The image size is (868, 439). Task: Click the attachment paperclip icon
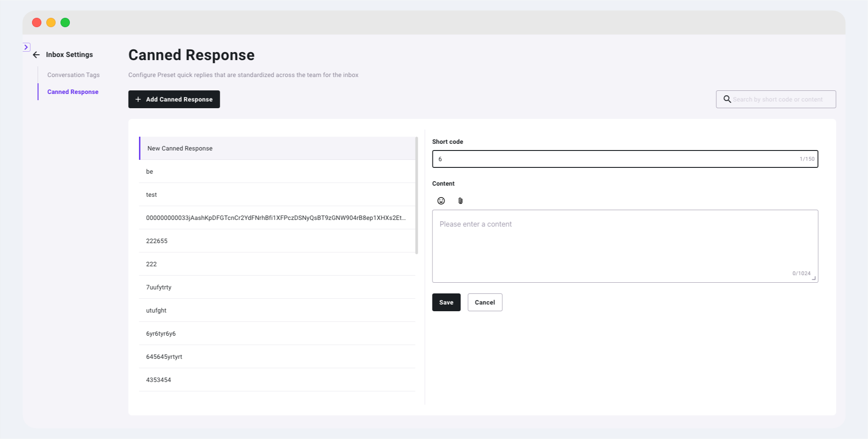(460, 201)
